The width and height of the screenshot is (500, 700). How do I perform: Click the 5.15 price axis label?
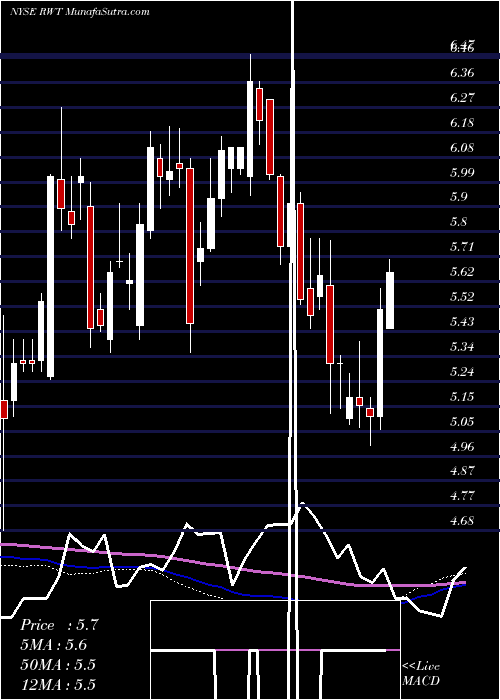[x=463, y=397]
